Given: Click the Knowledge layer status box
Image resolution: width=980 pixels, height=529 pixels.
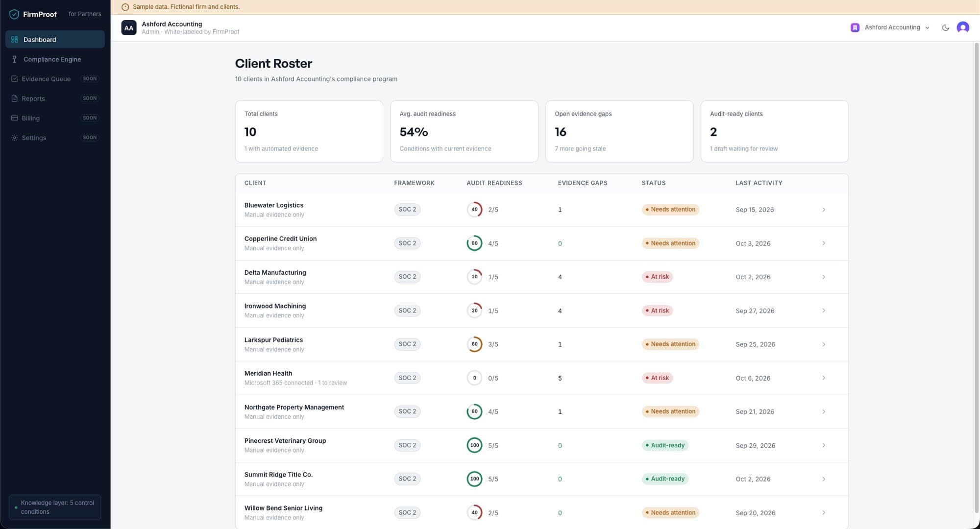Looking at the screenshot, I should click(55, 507).
